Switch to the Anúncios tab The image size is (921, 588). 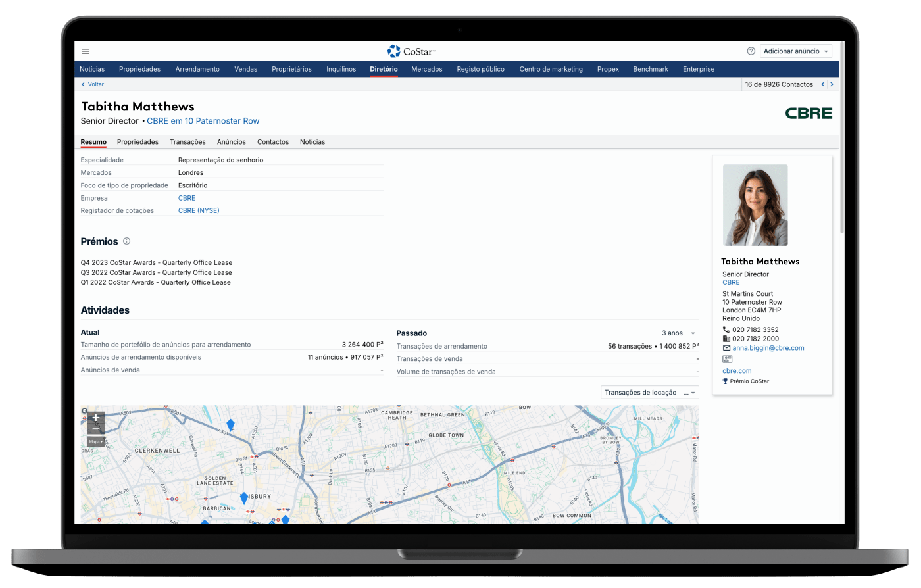(232, 142)
